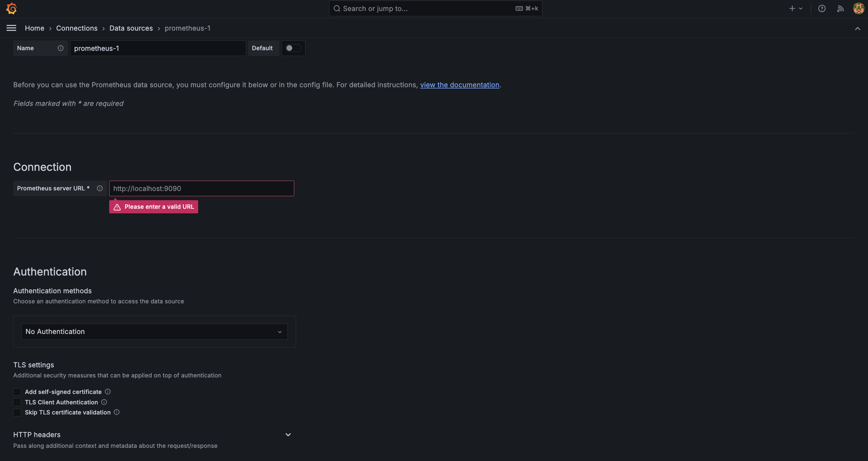Navigate to Connections breadcrumb
Screen dimensions: 868x461
click(77, 28)
